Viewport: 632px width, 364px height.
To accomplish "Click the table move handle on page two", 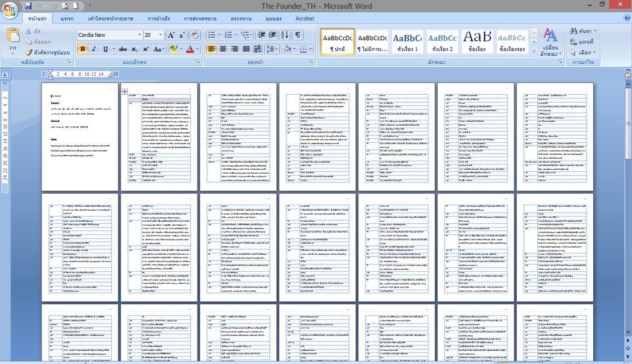I will [124, 91].
